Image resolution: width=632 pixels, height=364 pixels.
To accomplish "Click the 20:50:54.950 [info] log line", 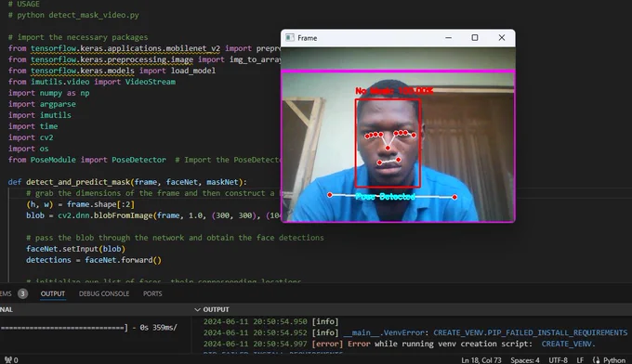I will click(270, 321).
